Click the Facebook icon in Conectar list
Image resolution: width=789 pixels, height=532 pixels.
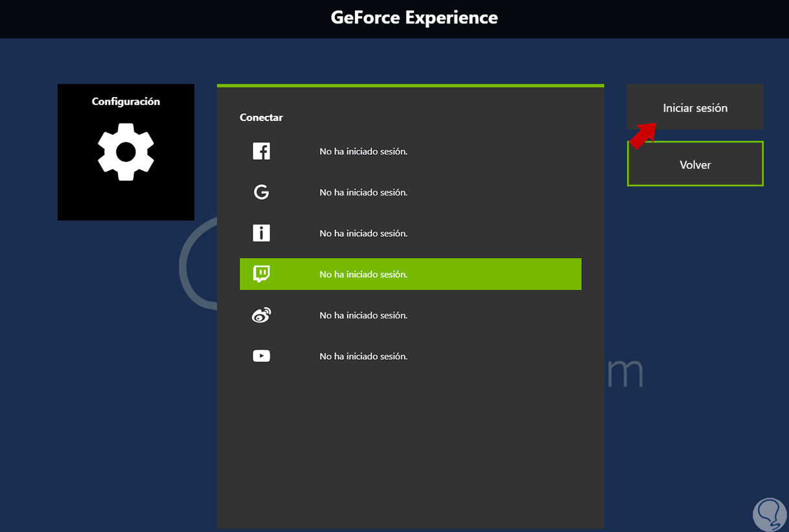[261, 151]
